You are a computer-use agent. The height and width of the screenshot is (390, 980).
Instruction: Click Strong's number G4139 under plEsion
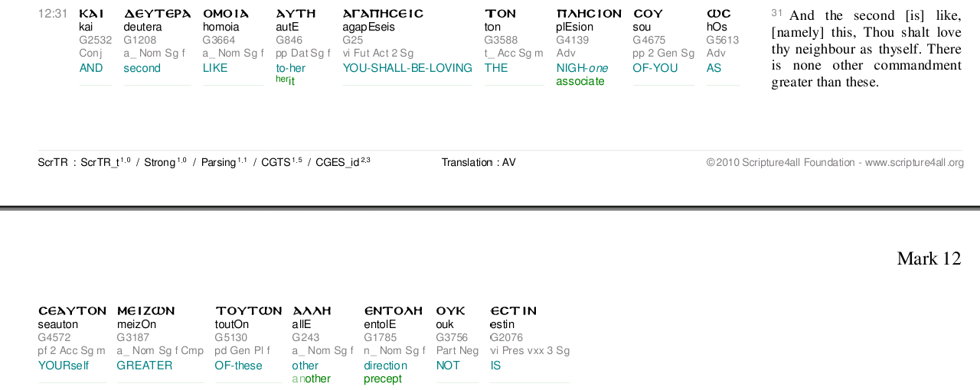point(572,40)
